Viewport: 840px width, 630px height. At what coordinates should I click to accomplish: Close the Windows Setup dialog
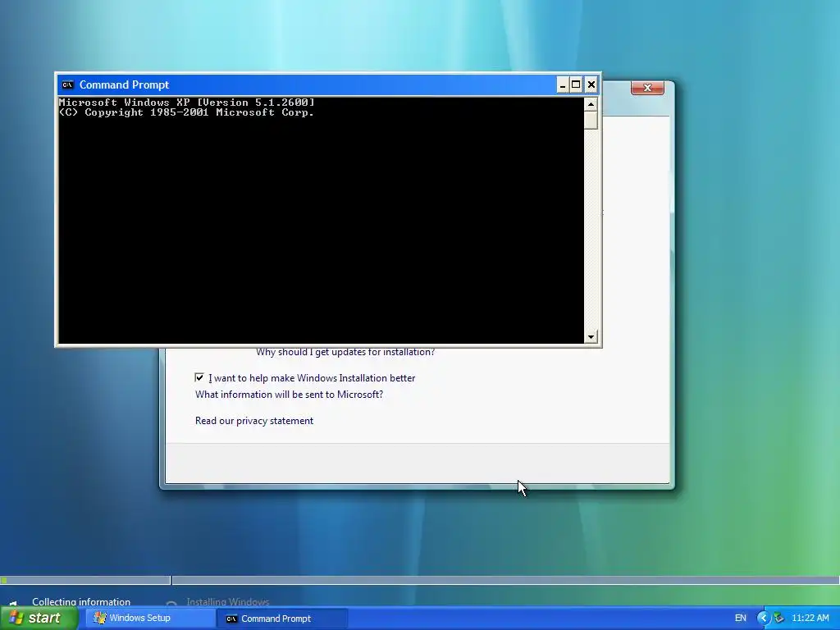point(647,88)
